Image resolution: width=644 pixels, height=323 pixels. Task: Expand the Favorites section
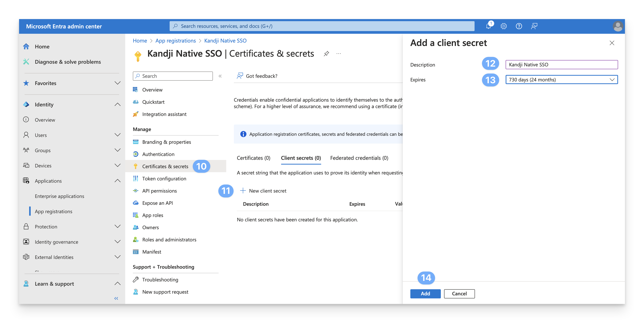[x=118, y=83]
